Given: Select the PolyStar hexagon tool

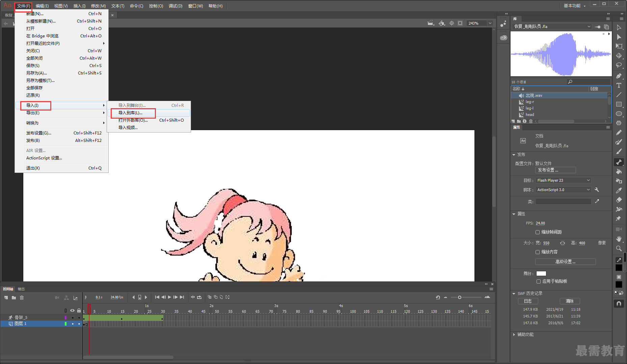Looking at the screenshot, I should tap(619, 123).
